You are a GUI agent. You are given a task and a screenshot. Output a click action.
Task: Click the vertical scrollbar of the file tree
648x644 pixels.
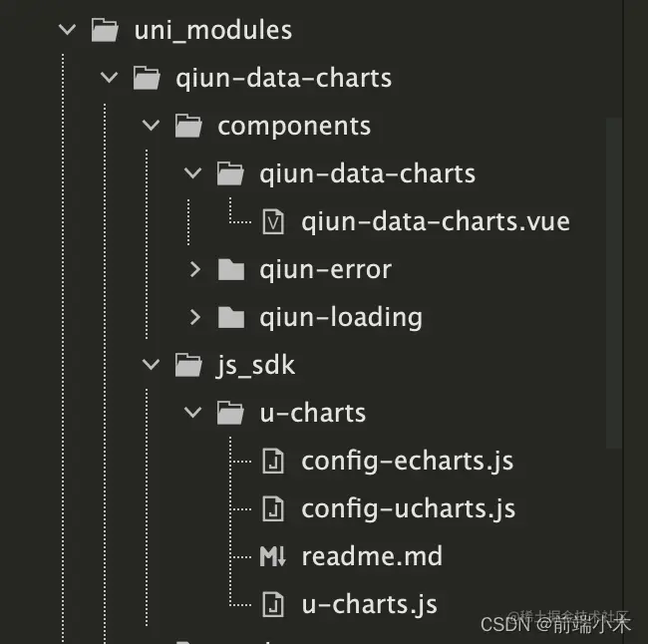(614, 283)
